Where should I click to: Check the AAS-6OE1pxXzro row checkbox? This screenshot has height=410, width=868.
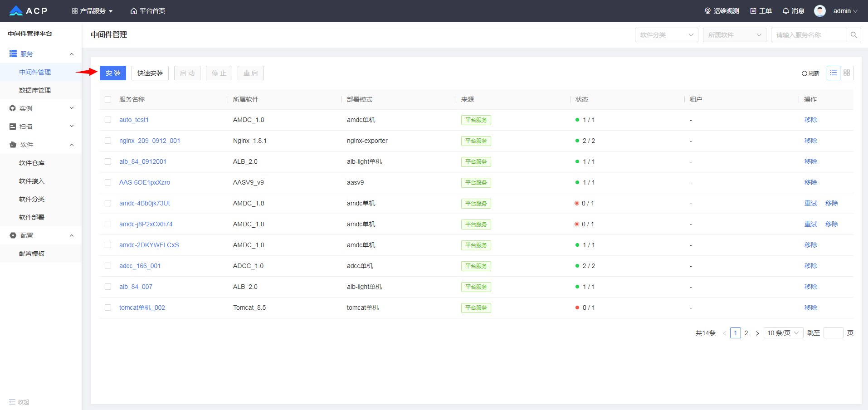coord(108,182)
